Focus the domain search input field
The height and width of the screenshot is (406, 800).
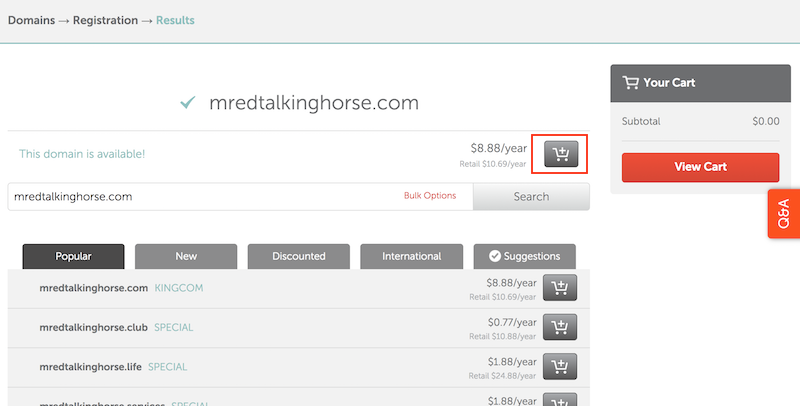click(240, 196)
